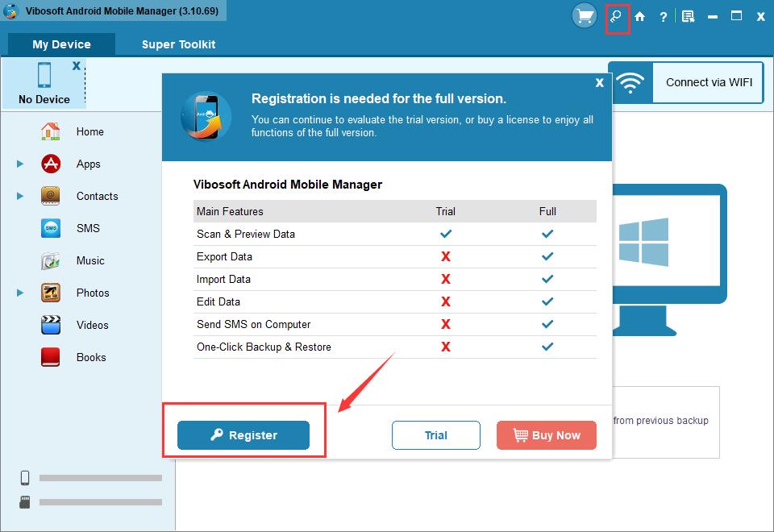The height and width of the screenshot is (532, 774).
Task: Expand the Contacts tree node arrow
Action: click(19, 196)
